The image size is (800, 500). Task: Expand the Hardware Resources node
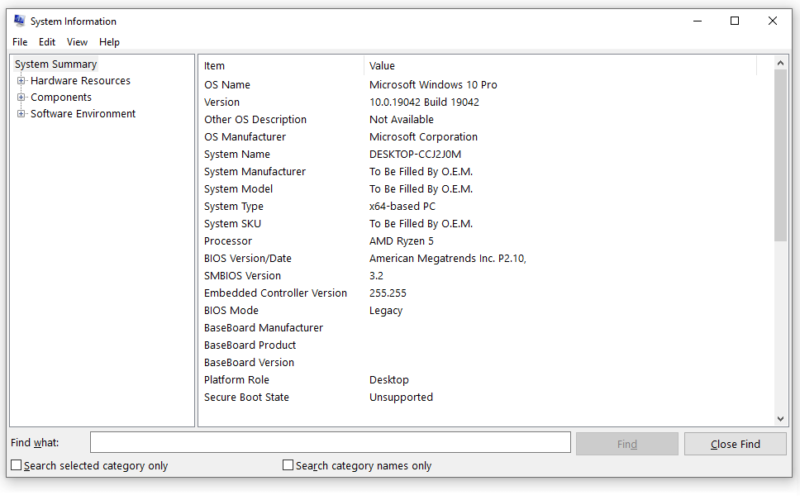(21, 81)
